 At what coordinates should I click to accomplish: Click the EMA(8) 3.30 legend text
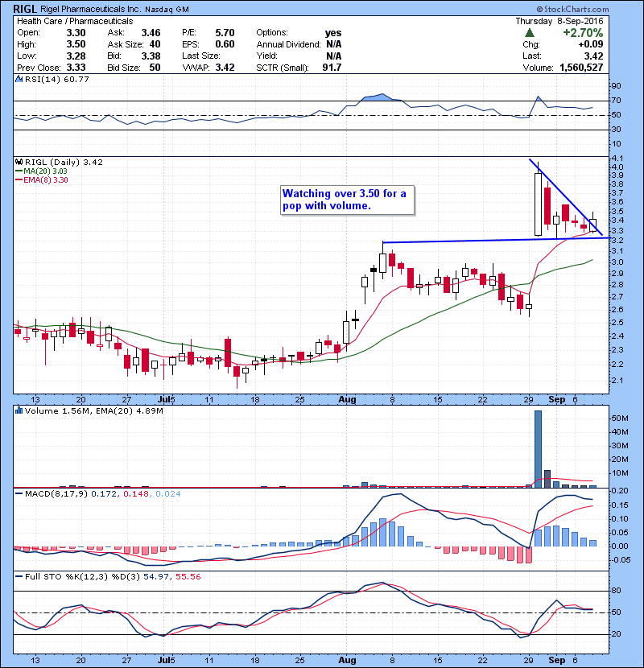tap(46, 179)
